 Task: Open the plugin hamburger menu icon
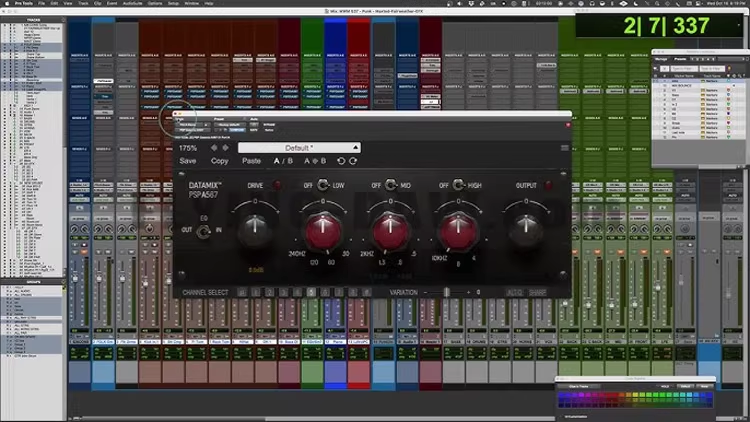coord(565,148)
